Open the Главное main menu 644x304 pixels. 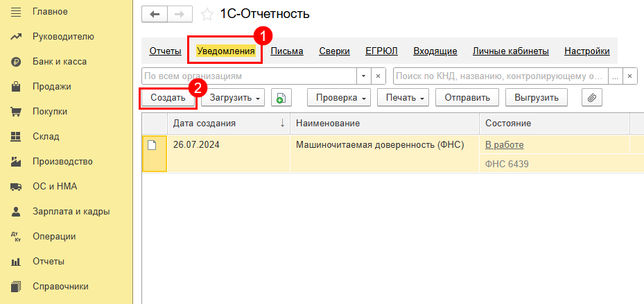50,12
